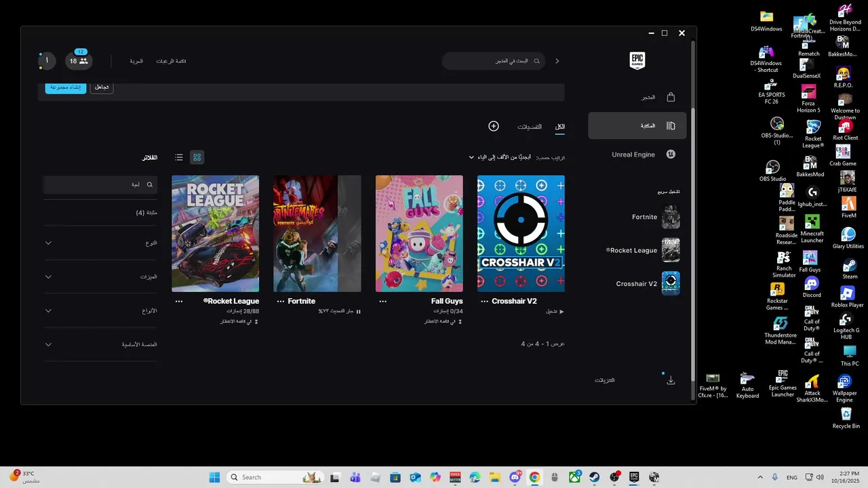This screenshot has height=488, width=868.
Task: Open the friends button showing 18
Action: tap(79, 61)
